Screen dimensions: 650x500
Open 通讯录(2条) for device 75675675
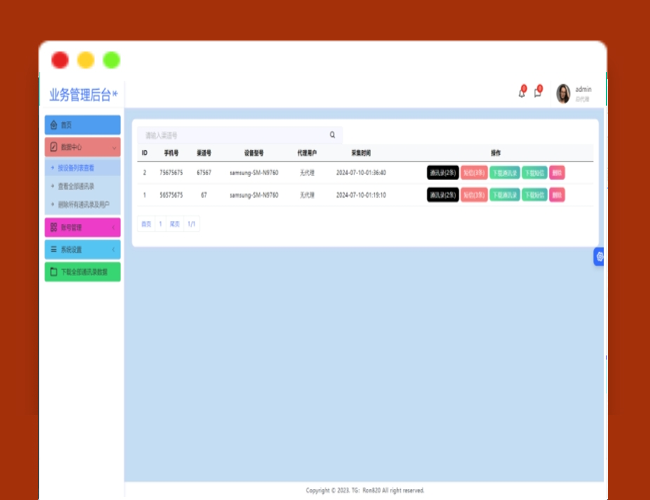click(443, 173)
